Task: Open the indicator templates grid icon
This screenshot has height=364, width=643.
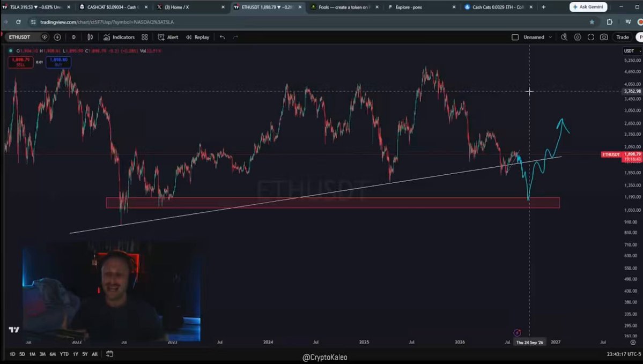Action: pyautogui.click(x=145, y=38)
